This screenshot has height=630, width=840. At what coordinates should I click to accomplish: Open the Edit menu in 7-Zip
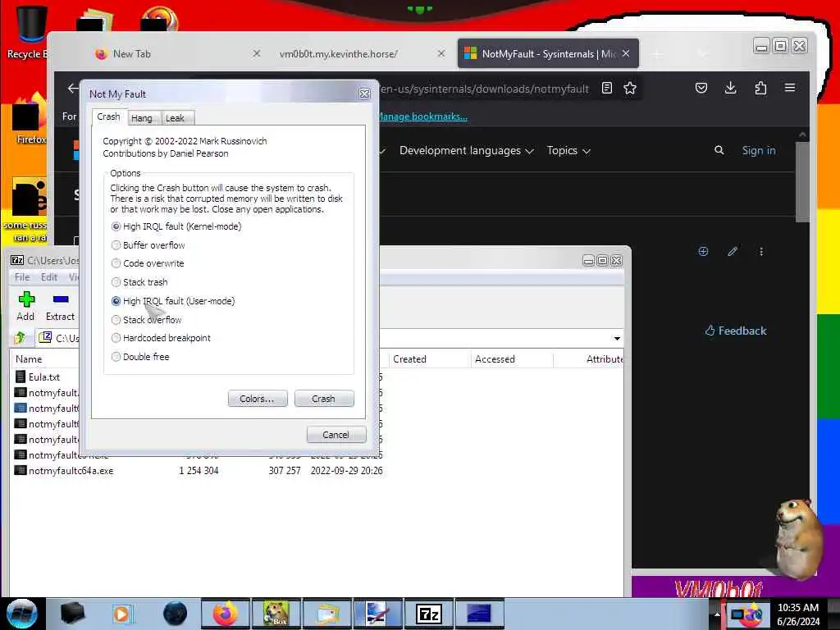pyautogui.click(x=48, y=277)
